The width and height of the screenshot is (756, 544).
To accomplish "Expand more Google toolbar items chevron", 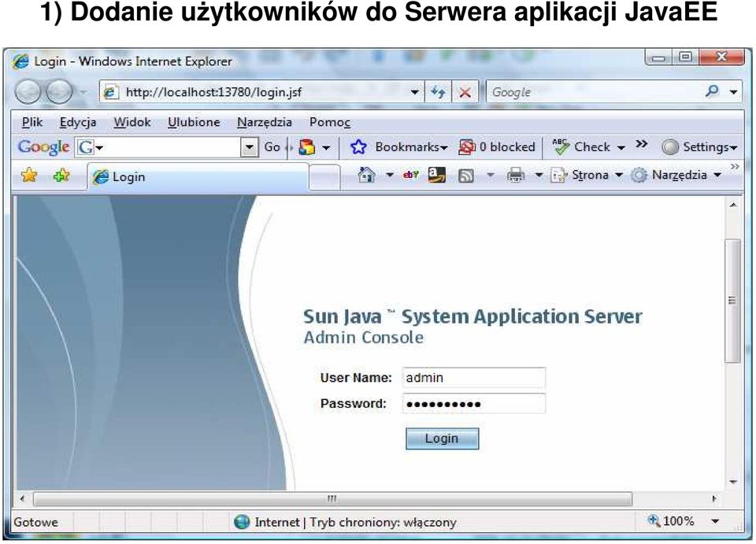I will [641, 144].
